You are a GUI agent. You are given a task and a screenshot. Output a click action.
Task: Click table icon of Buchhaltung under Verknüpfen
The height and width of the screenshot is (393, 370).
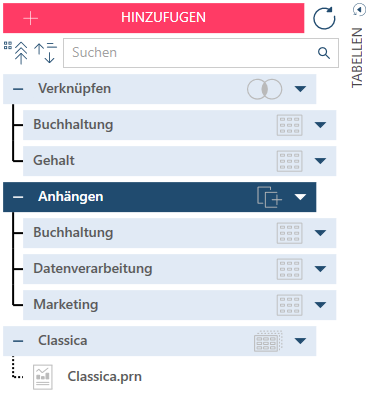coord(290,125)
